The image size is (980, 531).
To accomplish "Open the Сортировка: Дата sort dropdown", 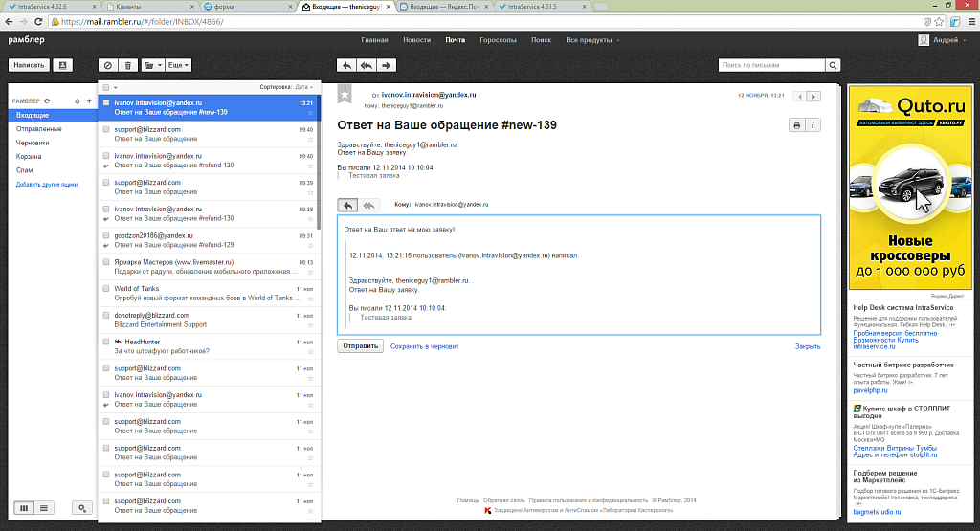I will coord(290,87).
